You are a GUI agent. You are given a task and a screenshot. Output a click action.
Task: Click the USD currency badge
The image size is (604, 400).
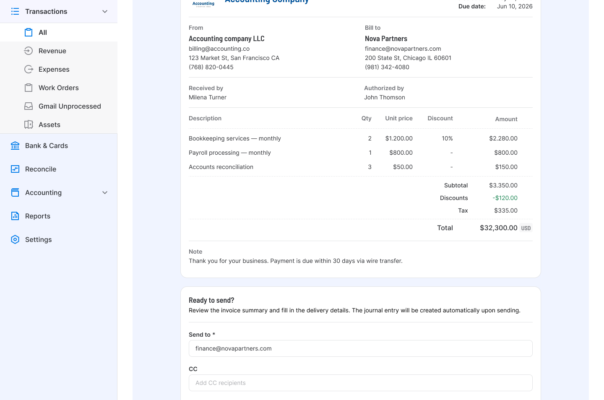[x=526, y=228]
